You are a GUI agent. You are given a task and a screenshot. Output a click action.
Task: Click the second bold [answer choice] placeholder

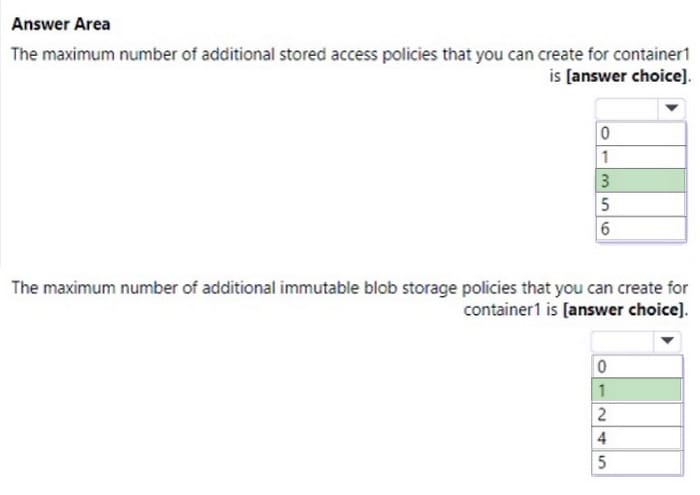coord(623,309)
